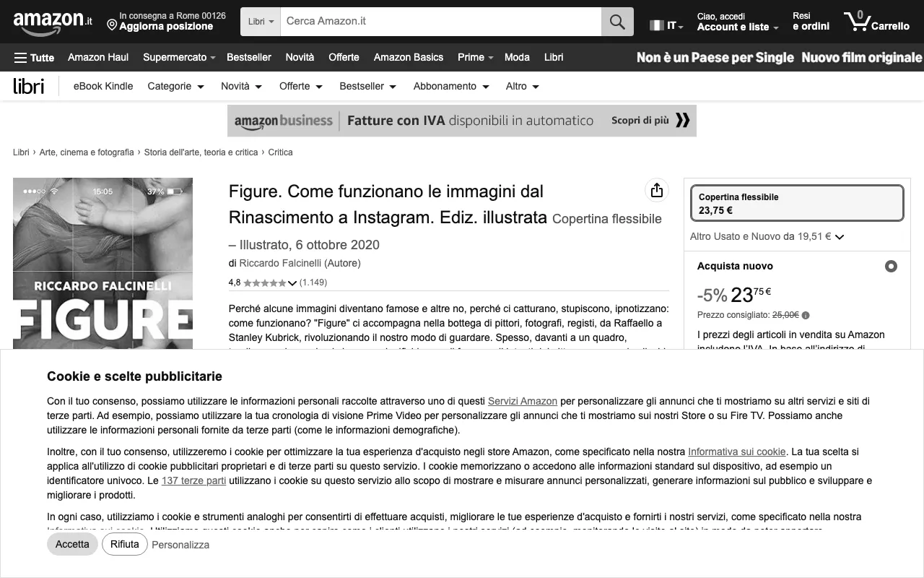924x578 pixels.
Task: Click the info icon next to Prezzo consigliato
Action: tap(806, 315)
